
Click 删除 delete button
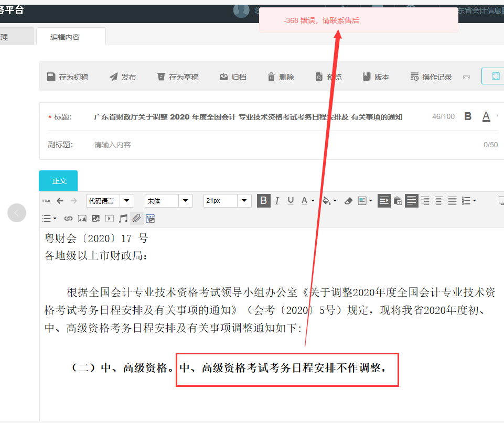[x=281, y=77]
